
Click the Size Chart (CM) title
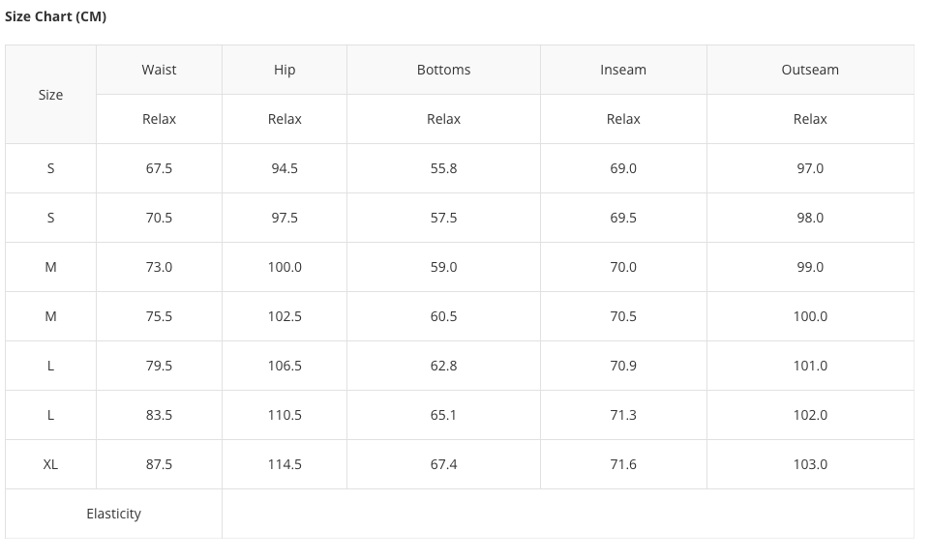55,16
